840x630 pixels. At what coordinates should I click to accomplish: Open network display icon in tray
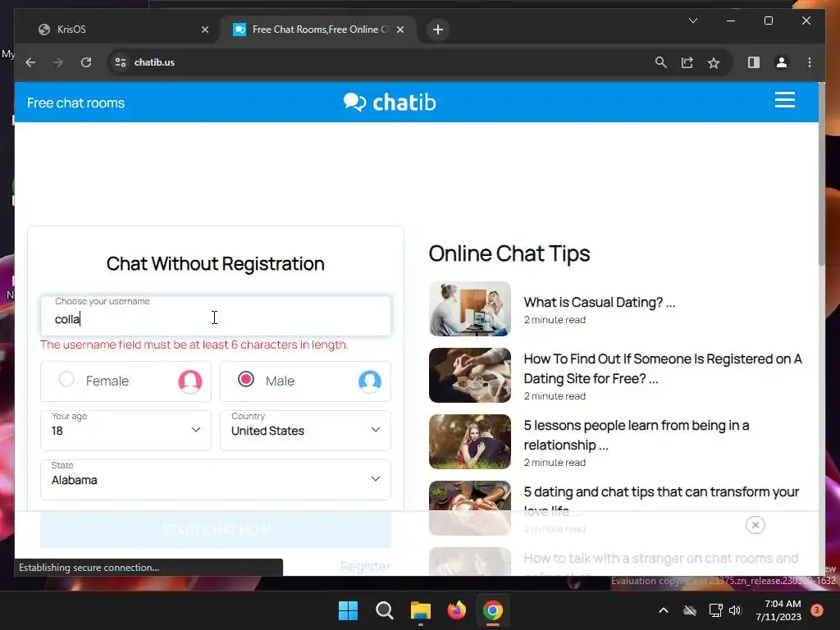[715, 610]
